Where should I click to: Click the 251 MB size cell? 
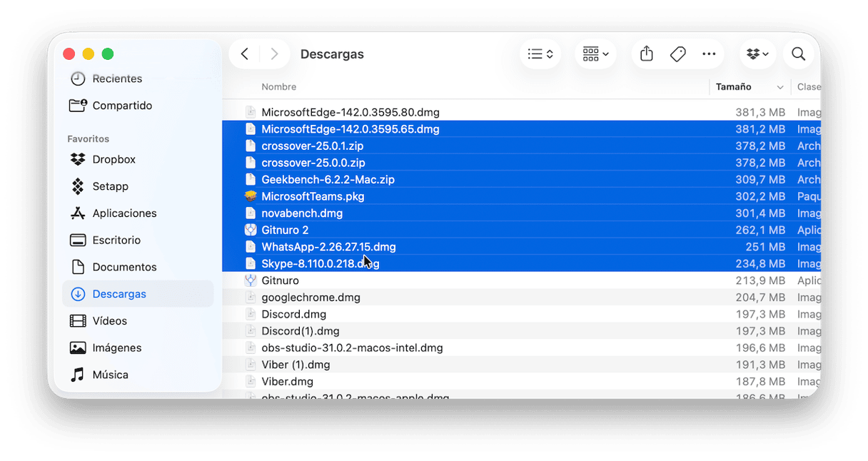(x=765, y=247)
